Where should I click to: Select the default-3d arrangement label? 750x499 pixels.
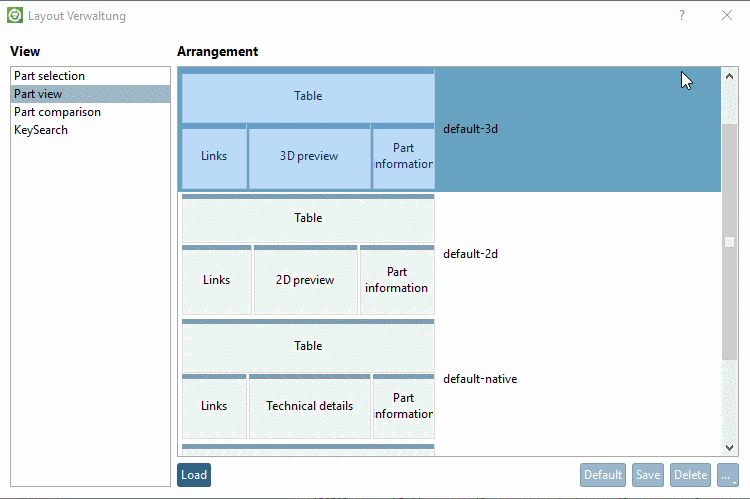pyautogui.click(x=470, y=129)
